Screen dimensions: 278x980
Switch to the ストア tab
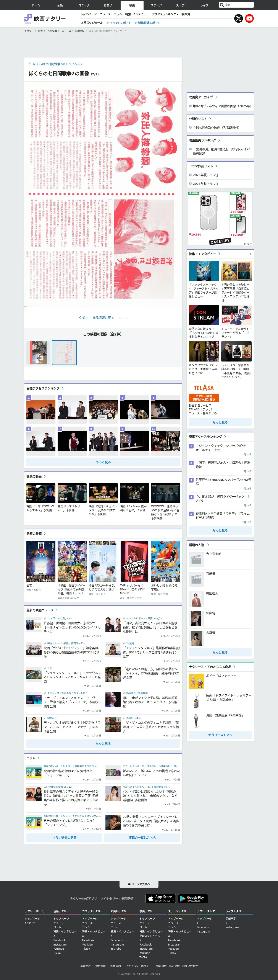[180, 5]
